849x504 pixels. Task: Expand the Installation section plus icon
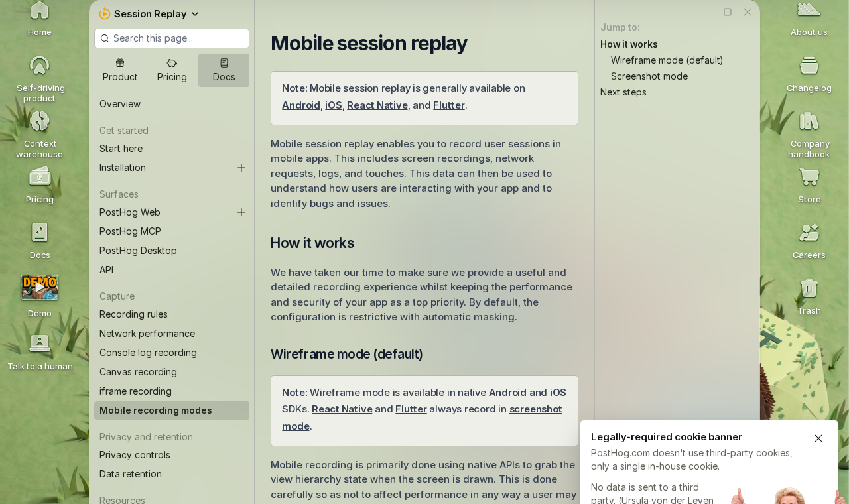(241, 168)
